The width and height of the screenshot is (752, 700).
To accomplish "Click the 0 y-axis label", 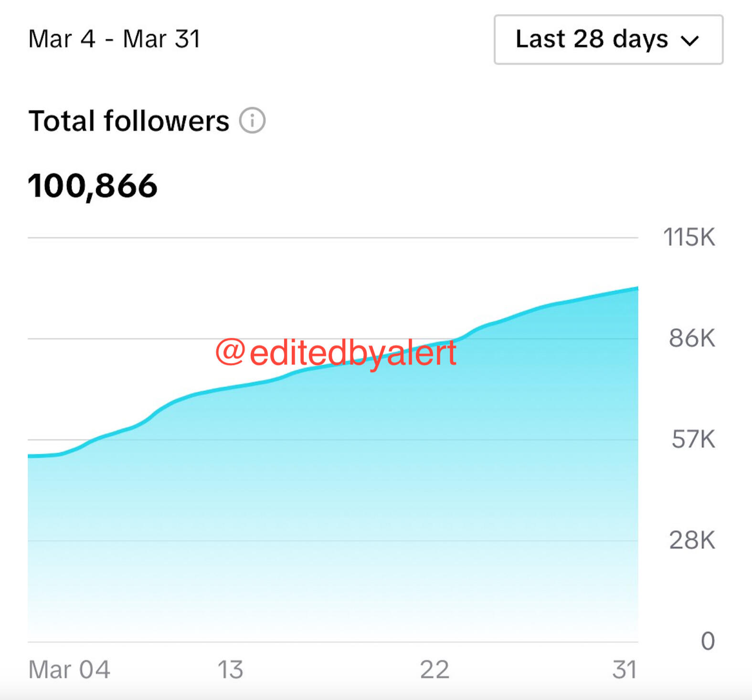I will 708,641.
